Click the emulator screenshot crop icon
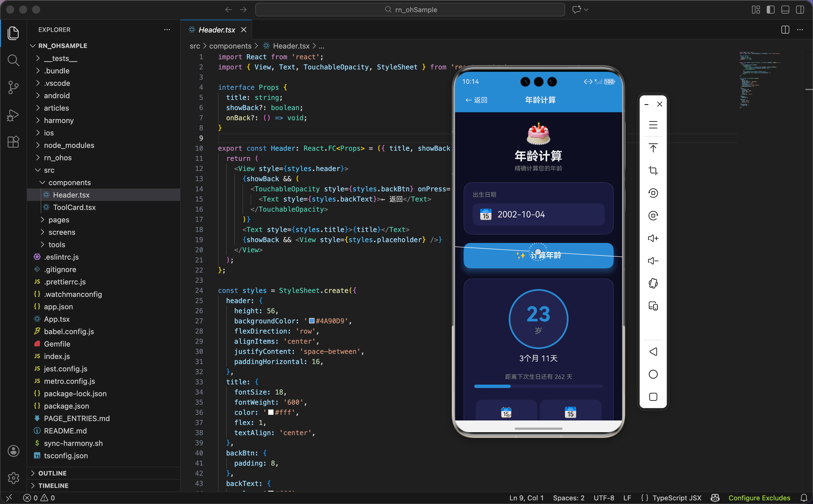The height and width of the screenshot is (504, 813). (653, 170)
